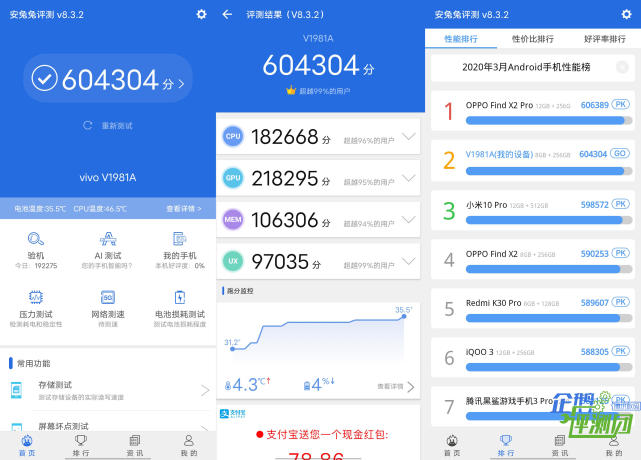
Task: Tap 查看详情 in the temperature bar
Action: 184,209
